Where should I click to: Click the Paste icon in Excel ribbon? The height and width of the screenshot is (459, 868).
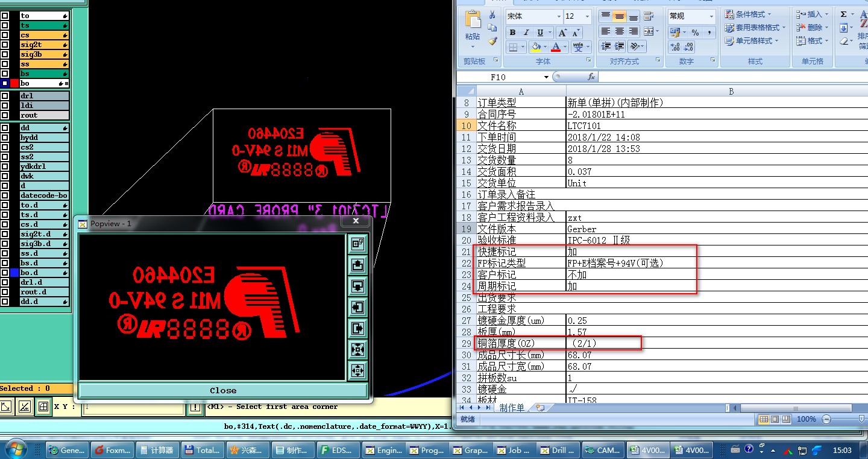point(473,19)
